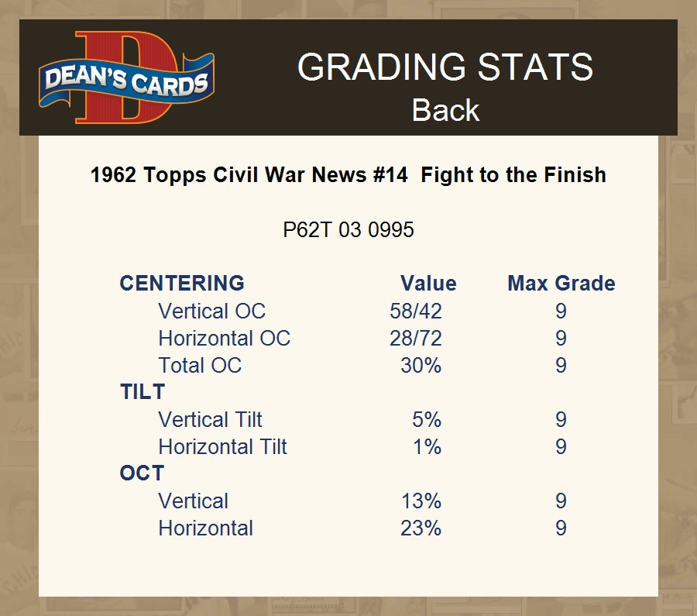Click the 13% OCT Vertical value

click(x=421, y=501)
